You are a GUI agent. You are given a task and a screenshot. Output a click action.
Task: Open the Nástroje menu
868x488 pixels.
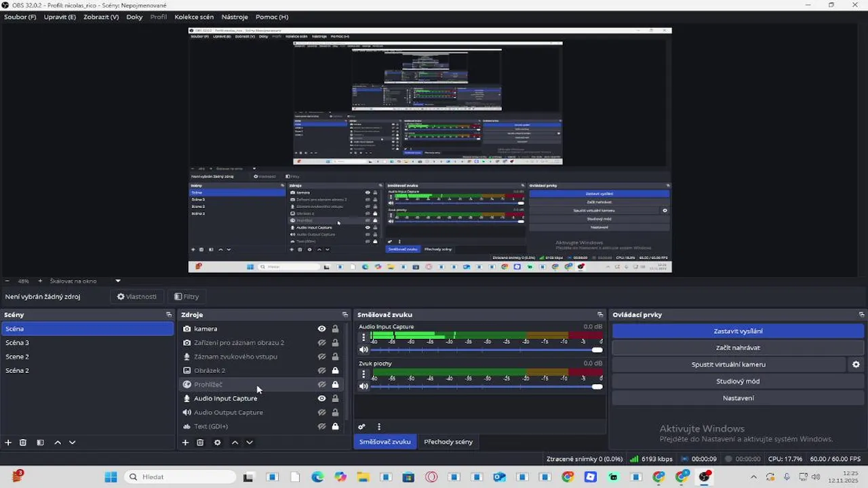(x=235, y=17)
